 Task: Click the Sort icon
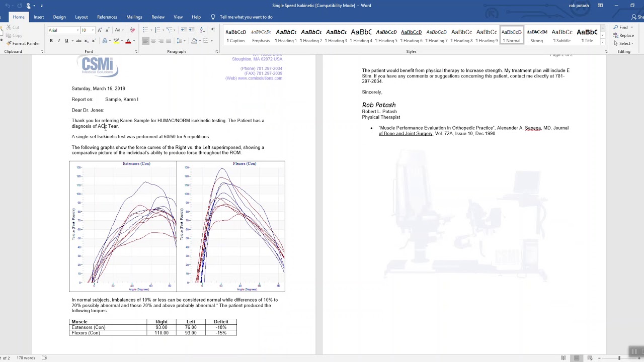pos(202,30)
